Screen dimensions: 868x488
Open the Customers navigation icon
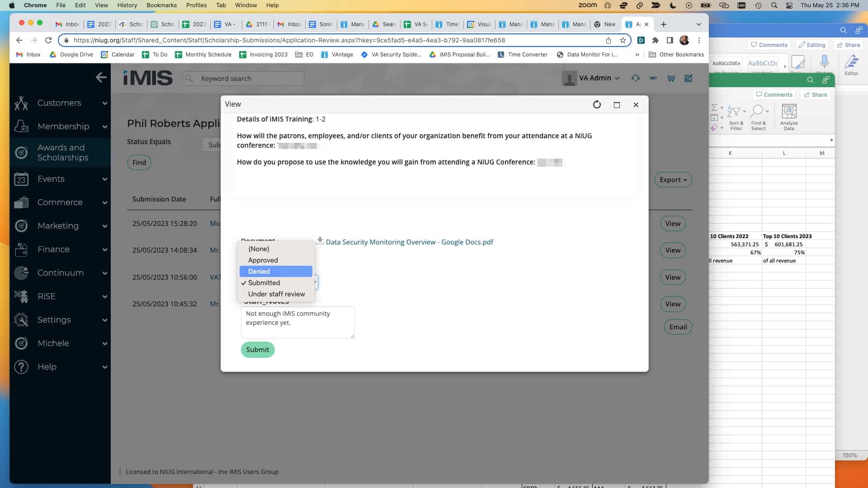[x=21, y=103]
